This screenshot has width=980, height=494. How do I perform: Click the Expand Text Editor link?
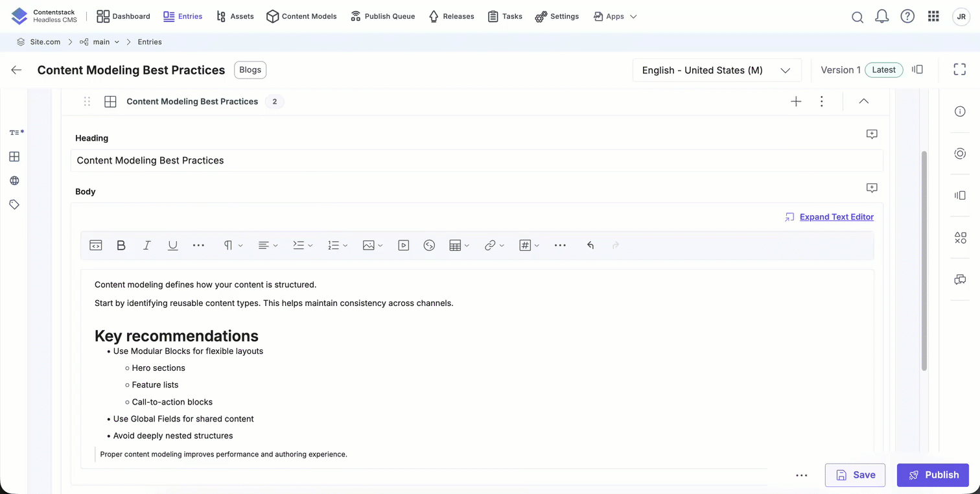point(836,217)
